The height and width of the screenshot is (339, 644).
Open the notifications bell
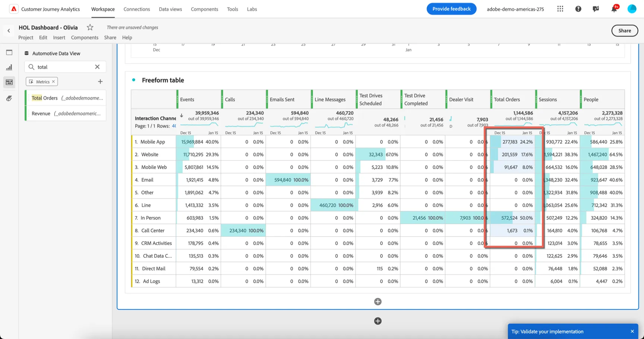(x=614, y=9)
